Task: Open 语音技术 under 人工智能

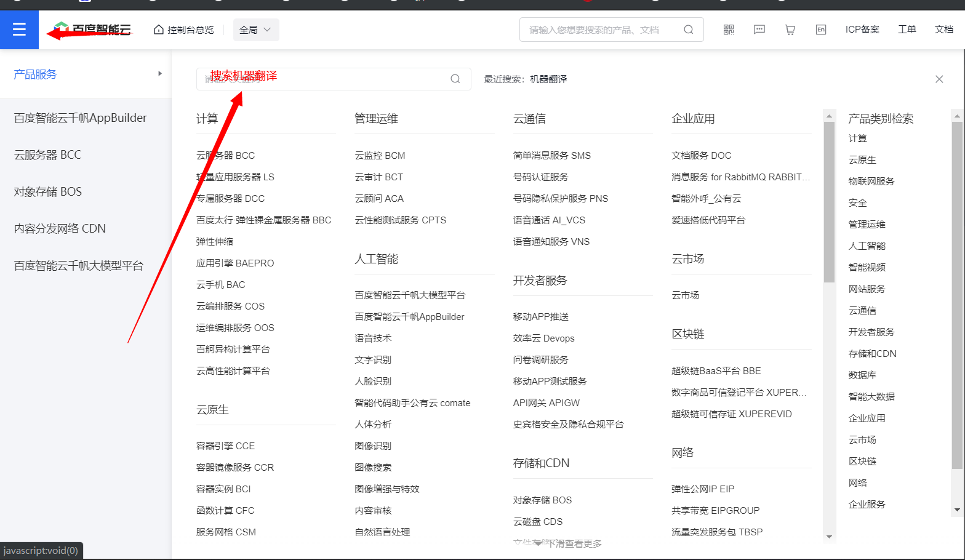Action: coord(373,338)
